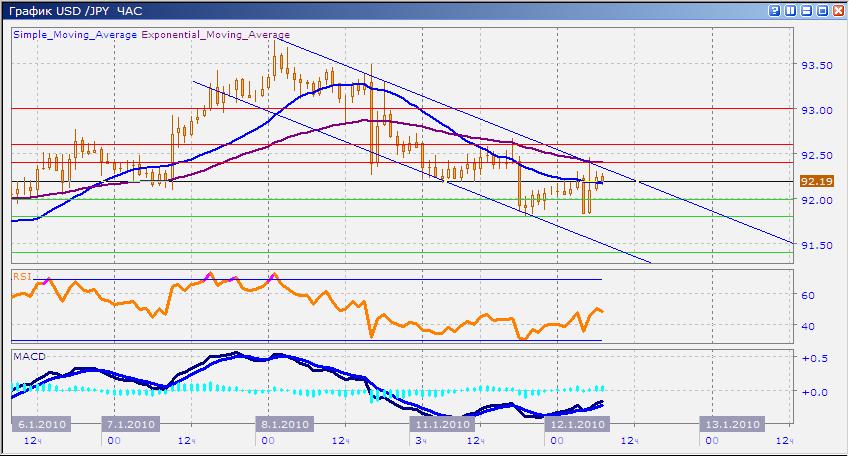Click the 13.1.2010 date marker
This screenshot has width=849, height=456.
tap(733, 424)
